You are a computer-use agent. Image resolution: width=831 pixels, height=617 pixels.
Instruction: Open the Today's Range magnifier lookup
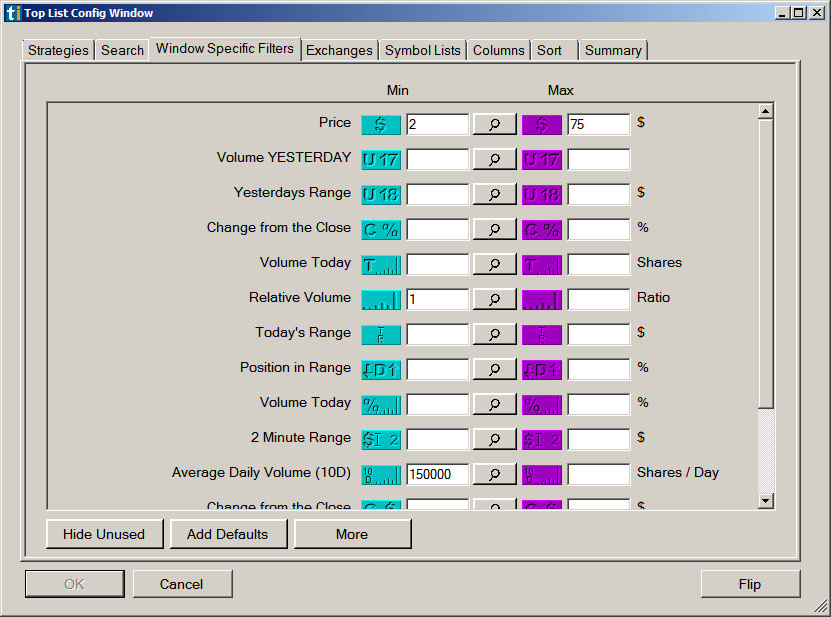pos(494,334)
